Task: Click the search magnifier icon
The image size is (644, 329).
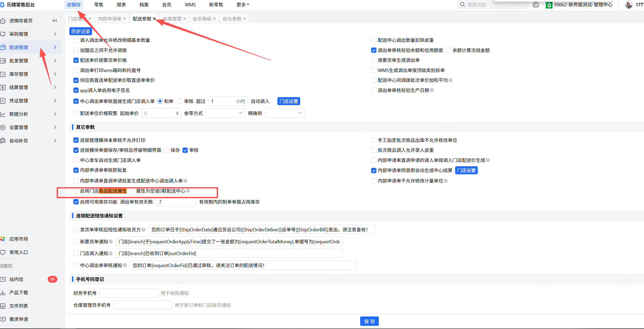Action: [x=463, y=5]
